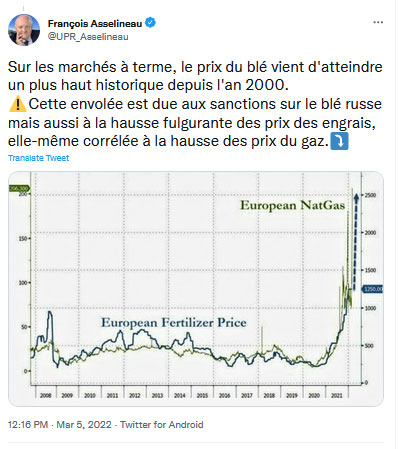Open François Asselineau's profile avatar
Image resolution: width=403 pixels, height=449 pixels.
24,30
